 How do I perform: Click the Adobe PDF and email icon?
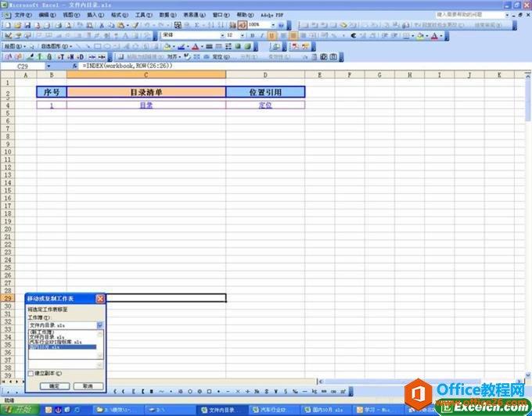point(305,46)
